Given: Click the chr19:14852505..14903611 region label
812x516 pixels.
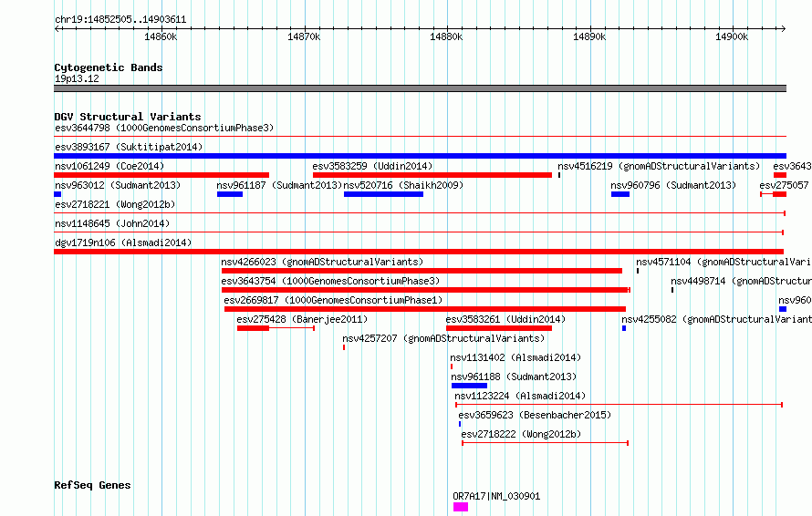Looking at the screenshot, I should tap(120, 20).
